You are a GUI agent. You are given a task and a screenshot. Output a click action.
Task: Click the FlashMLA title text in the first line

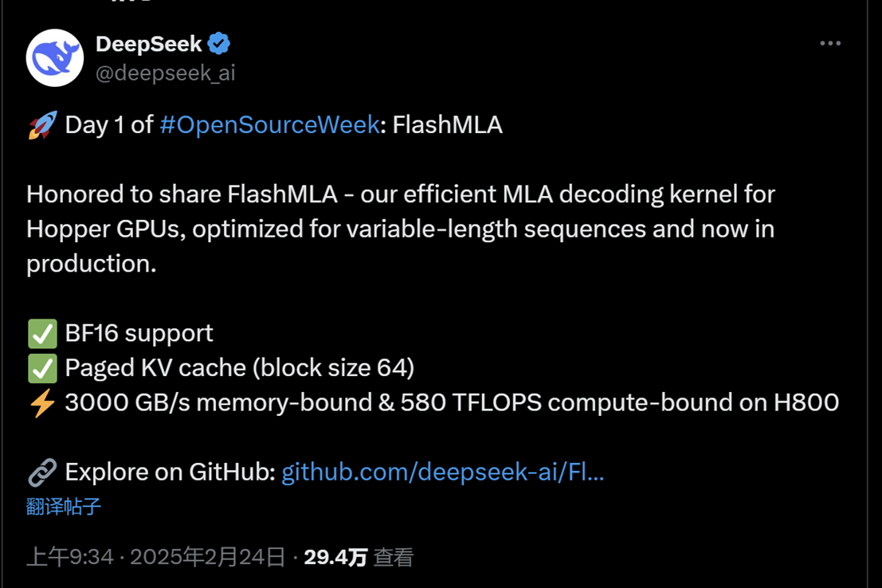(448, 125)
